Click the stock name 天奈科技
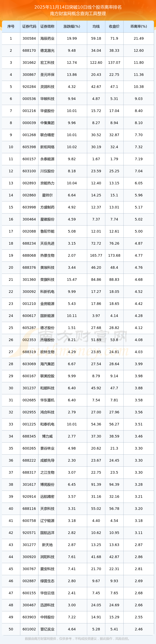 point(47,509)
